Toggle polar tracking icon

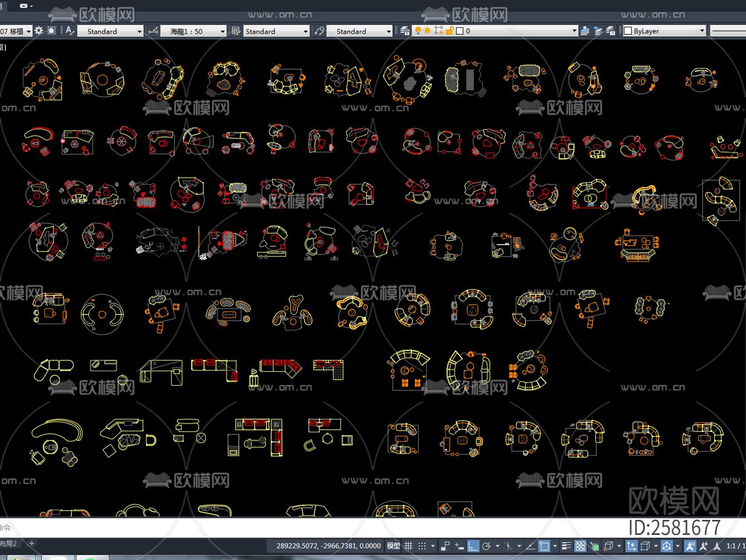coord(486,546)
